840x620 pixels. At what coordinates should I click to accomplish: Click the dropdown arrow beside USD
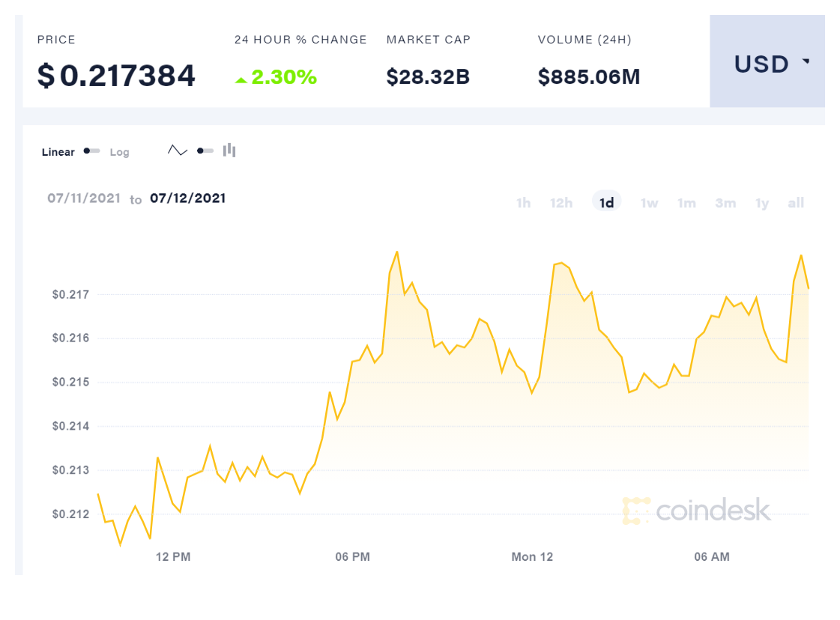tap(806, 62)
